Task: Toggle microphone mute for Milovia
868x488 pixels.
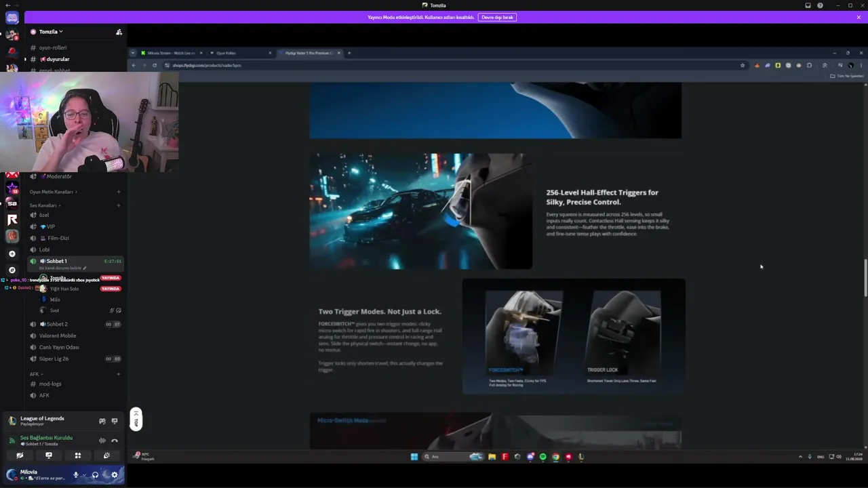Action: coord(76,475)
